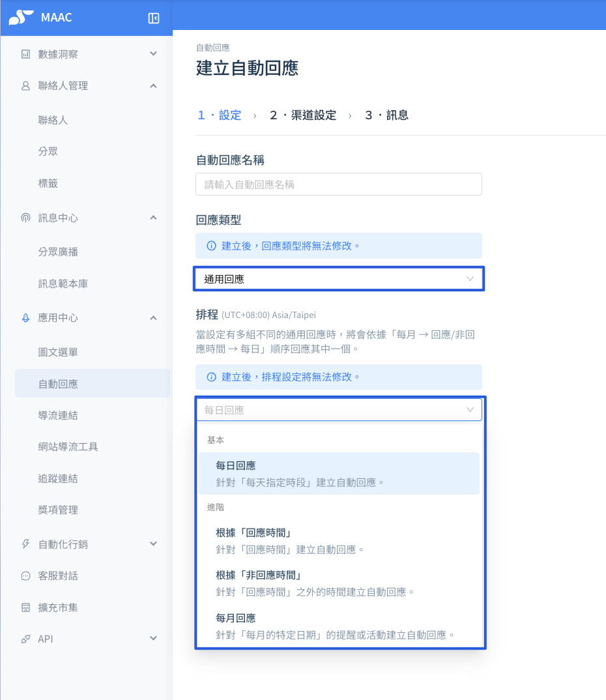Image resolution: width=606 pixels, height=700 pixels.
Task: Click the MAAC bird logo
Action: click(21, 18)
